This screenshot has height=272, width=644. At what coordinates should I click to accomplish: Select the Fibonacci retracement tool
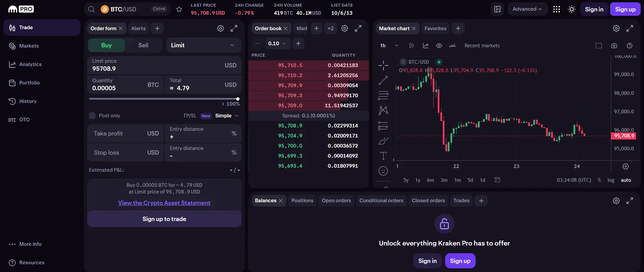(383, 96)
